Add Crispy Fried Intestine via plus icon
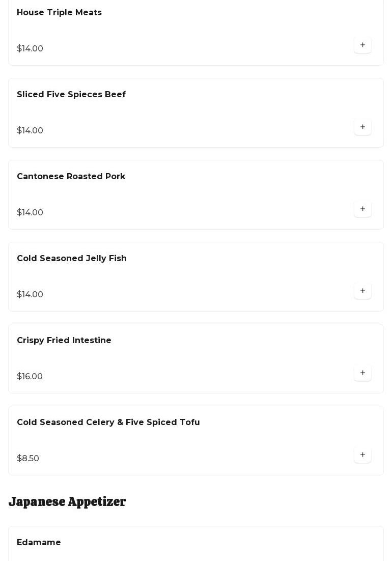392x561 pixels. coord(362,373)
